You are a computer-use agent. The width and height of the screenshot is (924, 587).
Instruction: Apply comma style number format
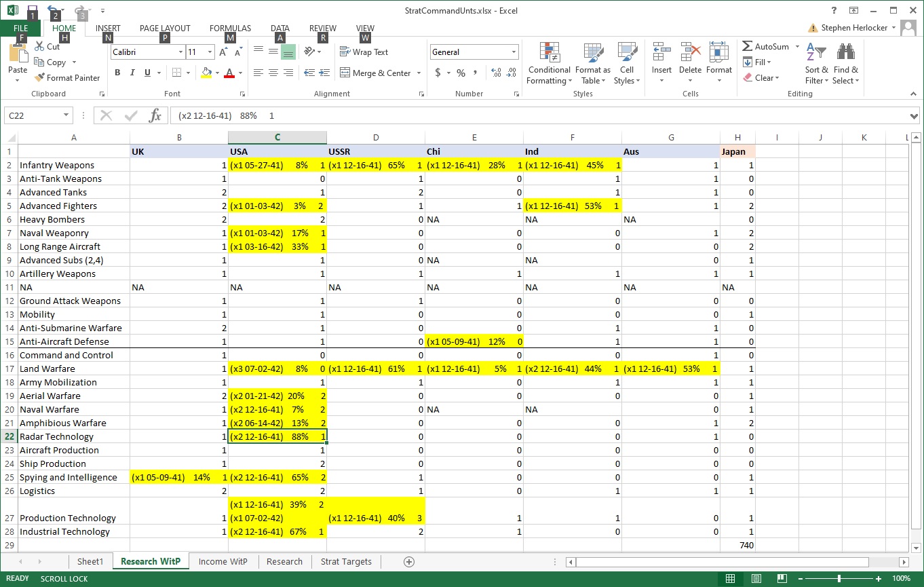tap(475, 73)
